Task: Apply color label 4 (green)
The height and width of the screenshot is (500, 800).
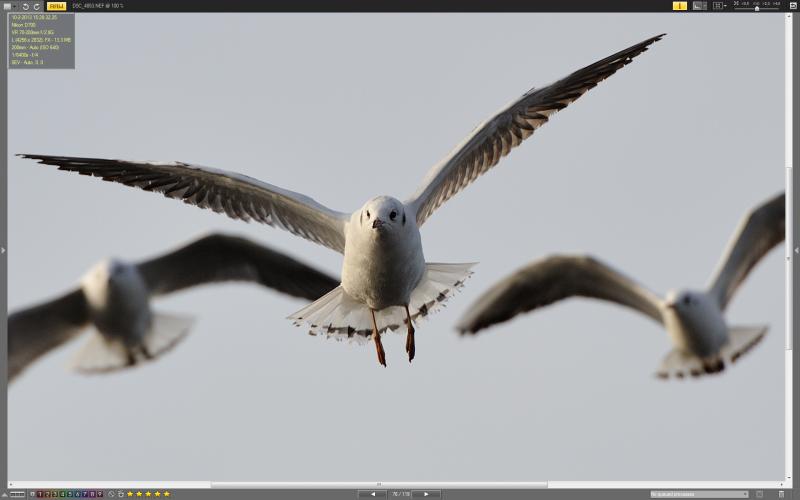Action: click(62, 494)
